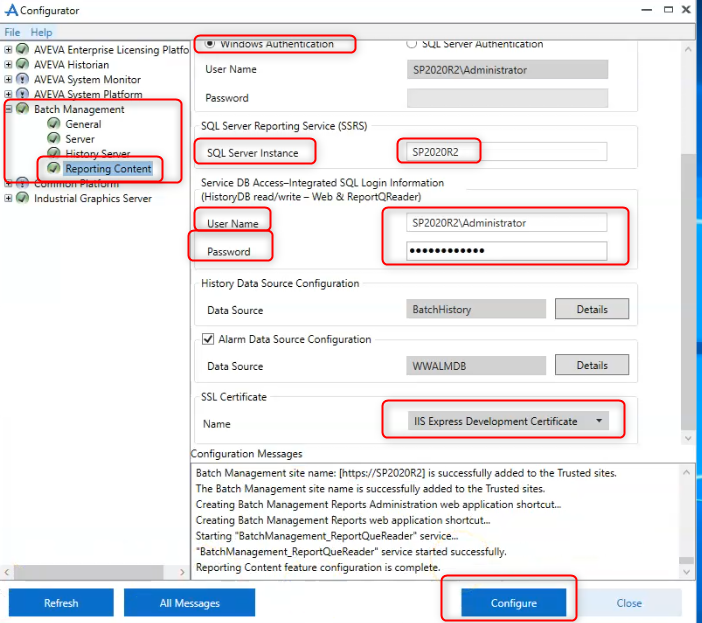
Task: Click Service DB Access Password field
Action: pyautogui.click(x=507, y=251)
